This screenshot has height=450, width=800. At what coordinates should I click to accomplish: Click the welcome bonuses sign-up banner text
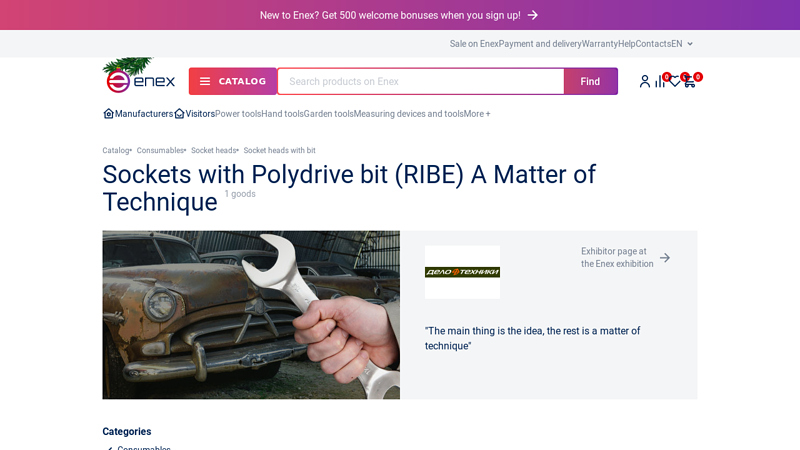coord(390,15)
